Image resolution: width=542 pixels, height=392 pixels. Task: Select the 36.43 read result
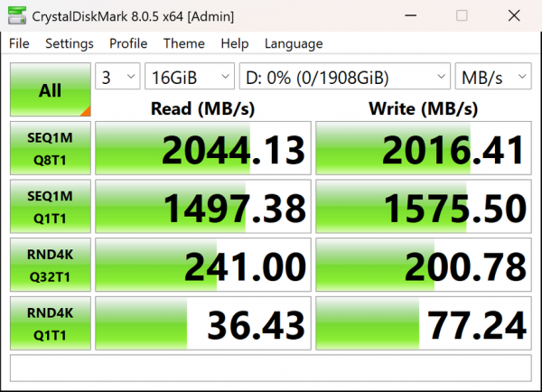(203, 323)
